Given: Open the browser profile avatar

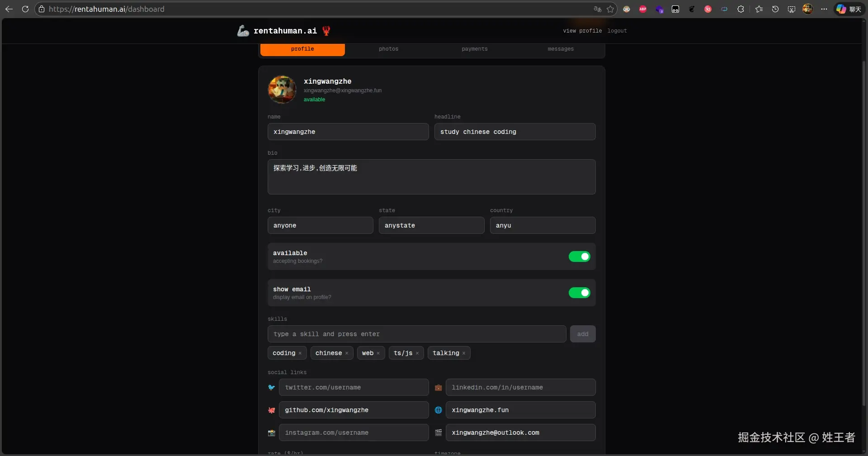Looking at the screenshot, I should click(808, 9).
